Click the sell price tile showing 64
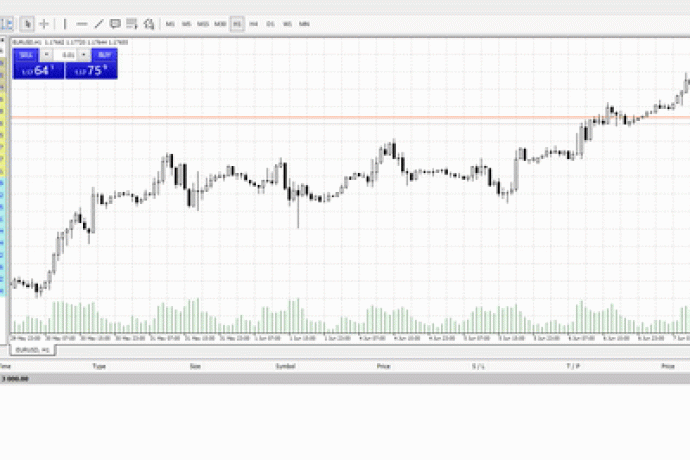Viewport: 690px width, 460px height. pos(39,70)
